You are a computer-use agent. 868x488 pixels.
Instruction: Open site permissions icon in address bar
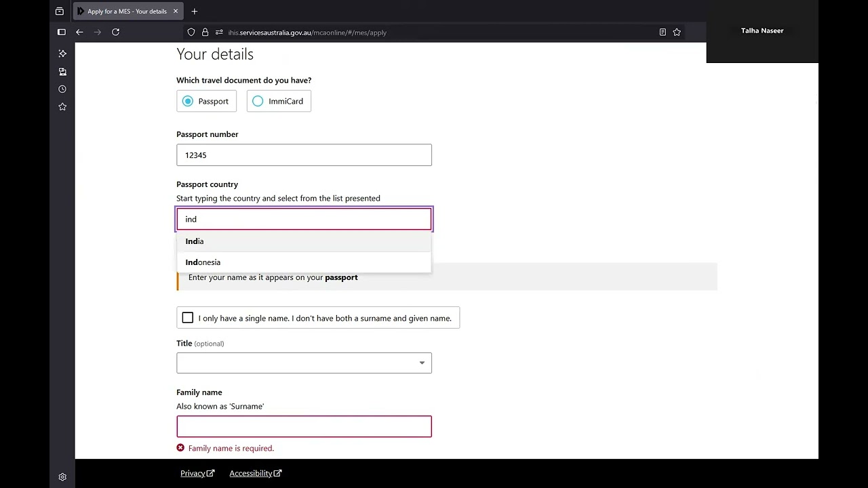click(219, 32)
